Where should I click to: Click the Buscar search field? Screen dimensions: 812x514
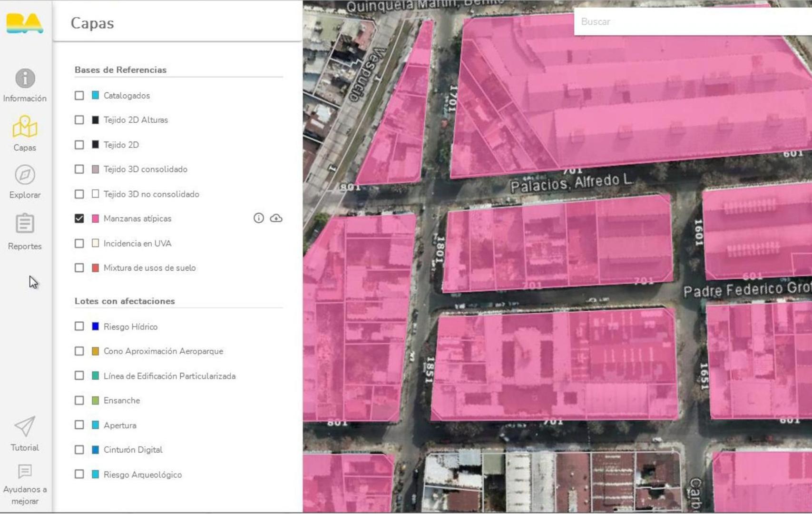(x=690, y=22)
